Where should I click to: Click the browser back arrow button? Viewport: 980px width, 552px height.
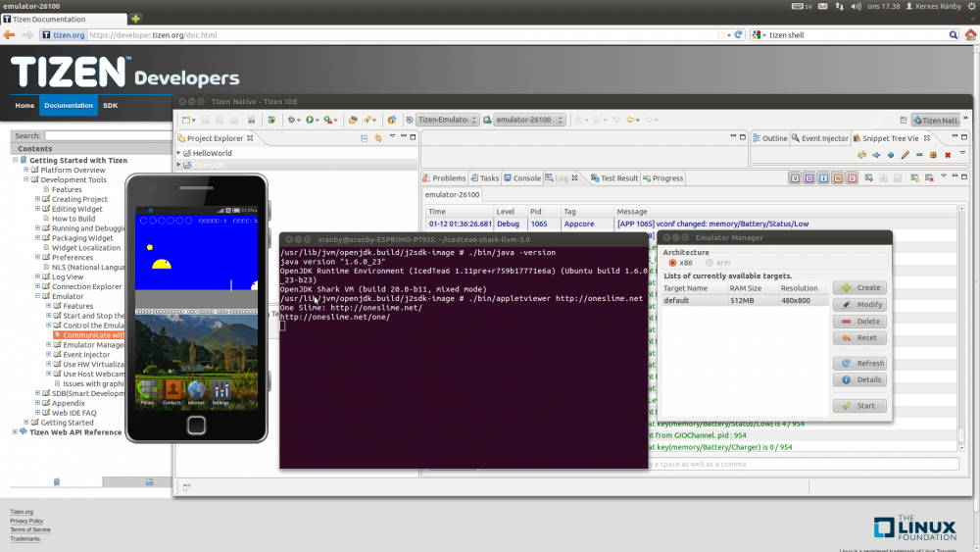(10, 34)
